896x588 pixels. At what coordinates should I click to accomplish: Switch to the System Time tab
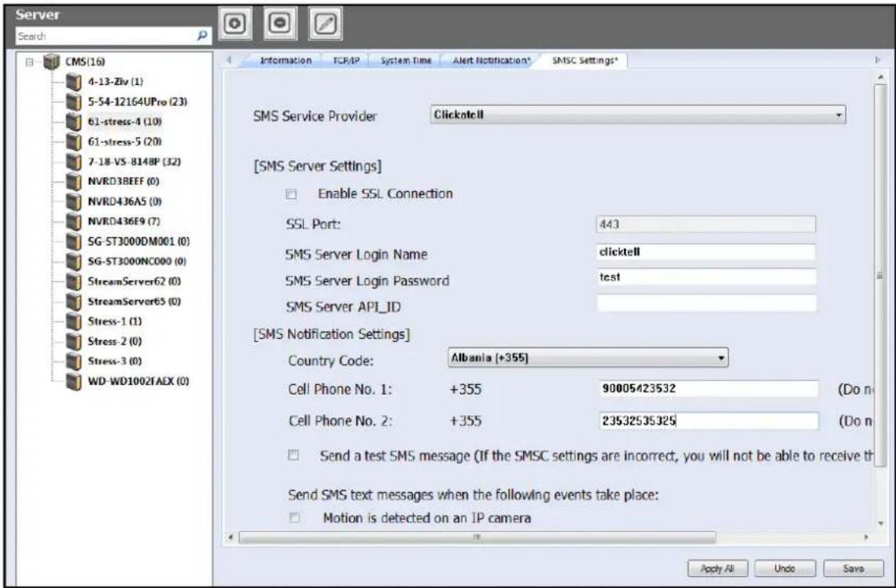(406, 60)
